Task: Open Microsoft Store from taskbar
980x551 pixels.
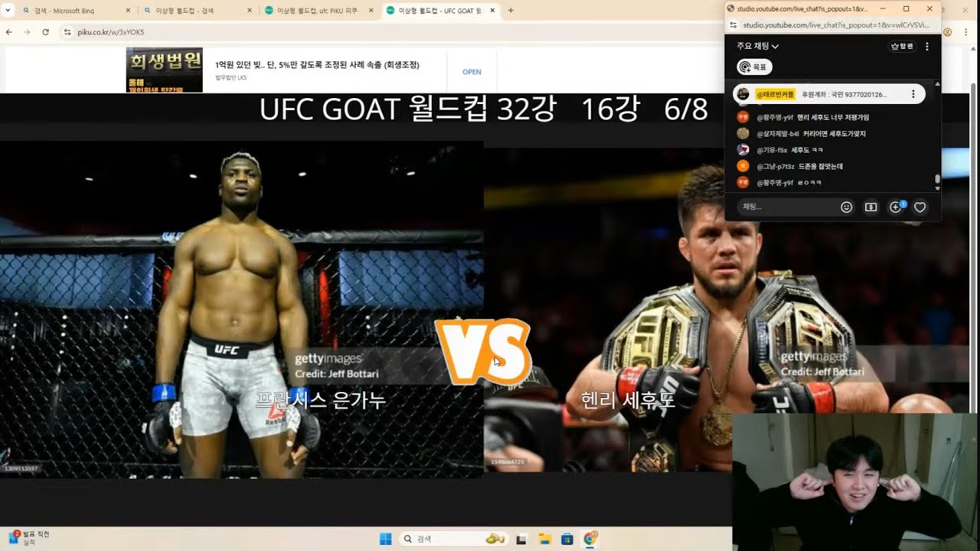Action: [567, 539]
